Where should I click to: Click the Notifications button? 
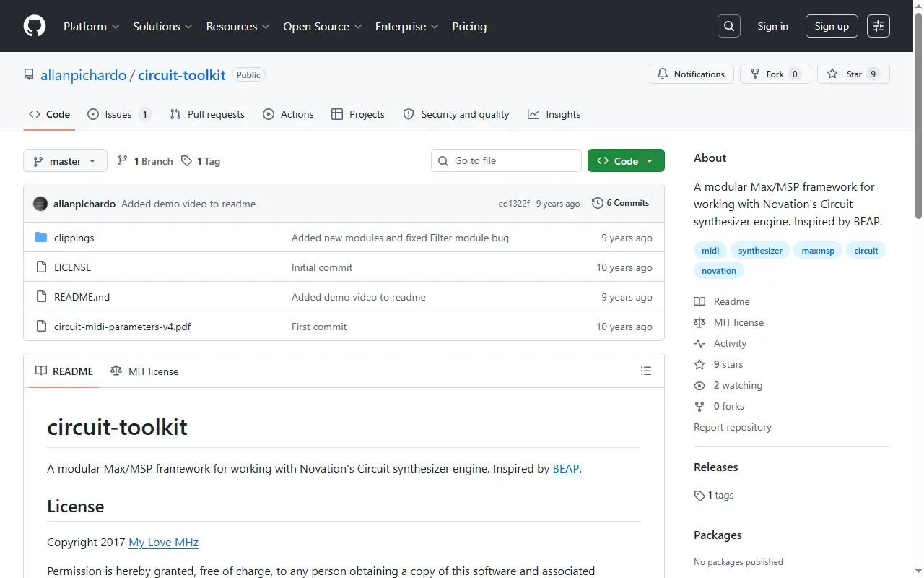pos(691,74)
